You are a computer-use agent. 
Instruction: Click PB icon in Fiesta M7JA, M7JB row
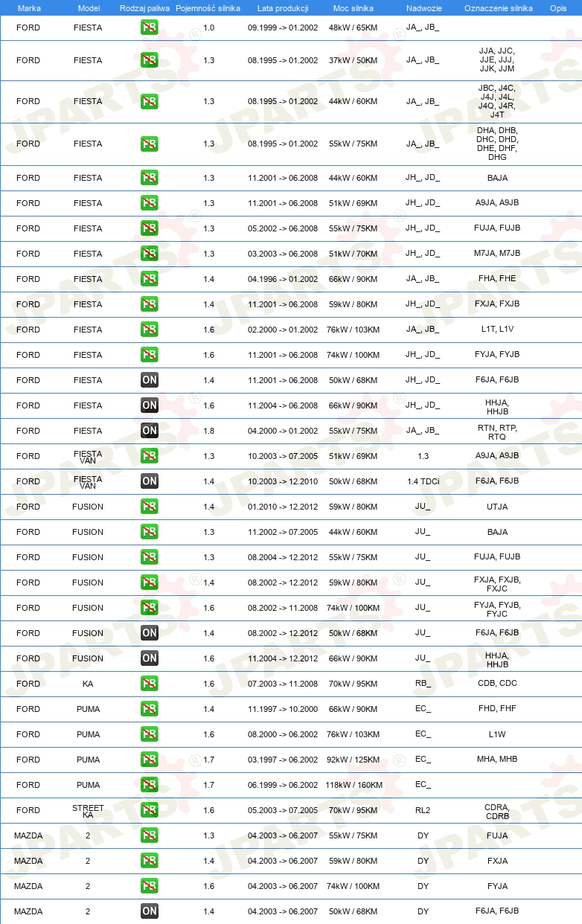(x=150, y=254)
